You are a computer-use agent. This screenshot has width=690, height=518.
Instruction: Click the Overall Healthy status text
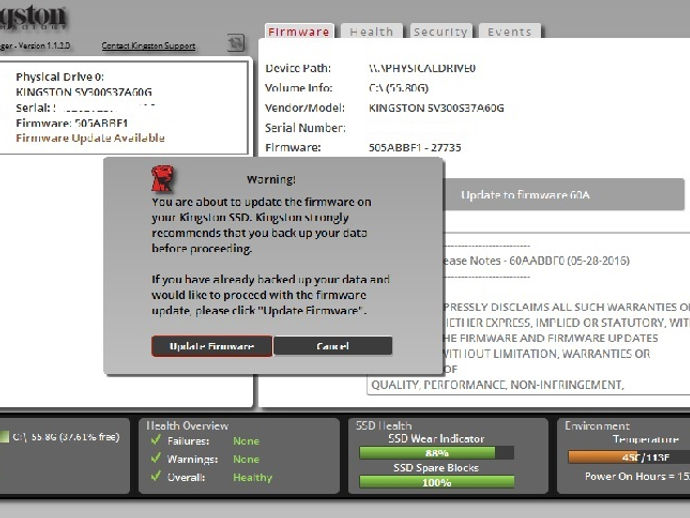point(253,478)
